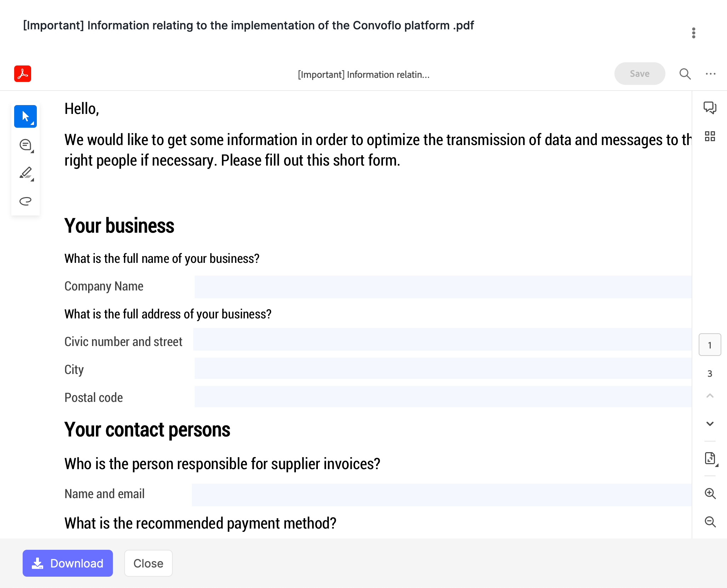Image resolution: width=727 pixels, height=588 pixels.
Task: Zoom out of the document
Action: [x=710, y=521]
